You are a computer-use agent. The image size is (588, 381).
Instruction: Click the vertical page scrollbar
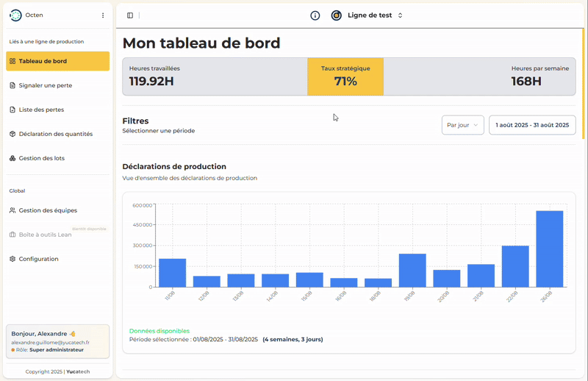coord(584,82)
